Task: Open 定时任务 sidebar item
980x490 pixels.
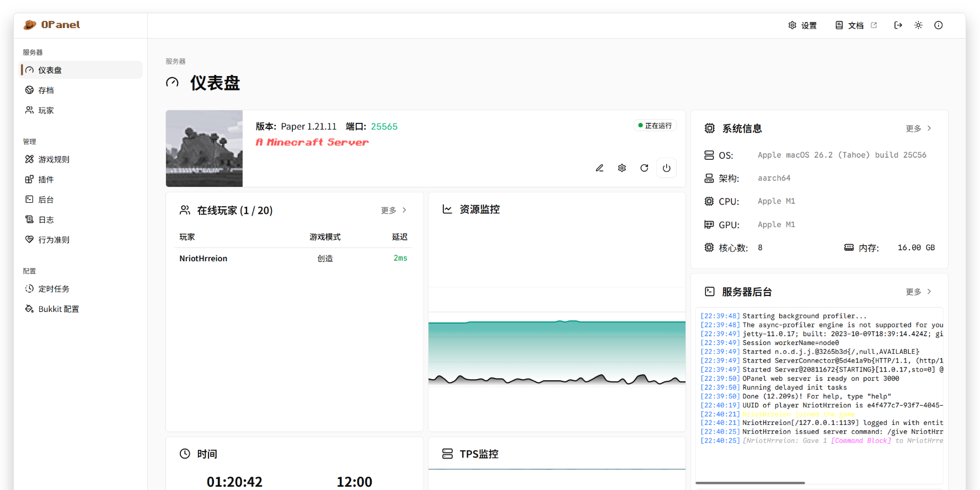Action: [53, 289]
